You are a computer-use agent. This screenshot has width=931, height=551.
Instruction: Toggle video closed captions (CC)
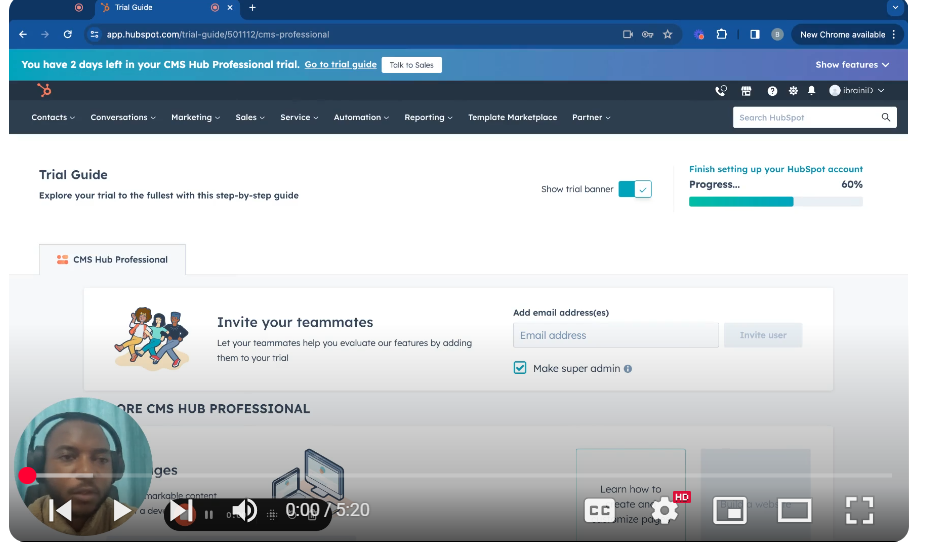[599, 510]
